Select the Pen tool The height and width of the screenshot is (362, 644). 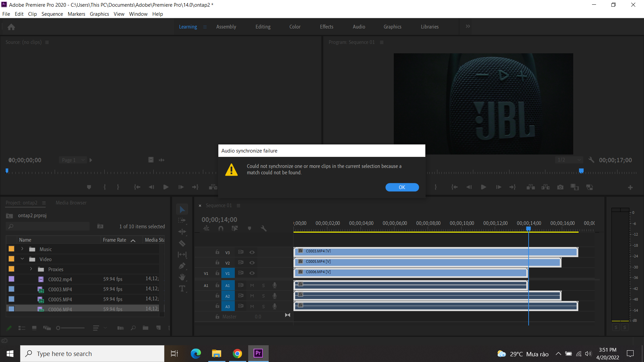[182, 266]
